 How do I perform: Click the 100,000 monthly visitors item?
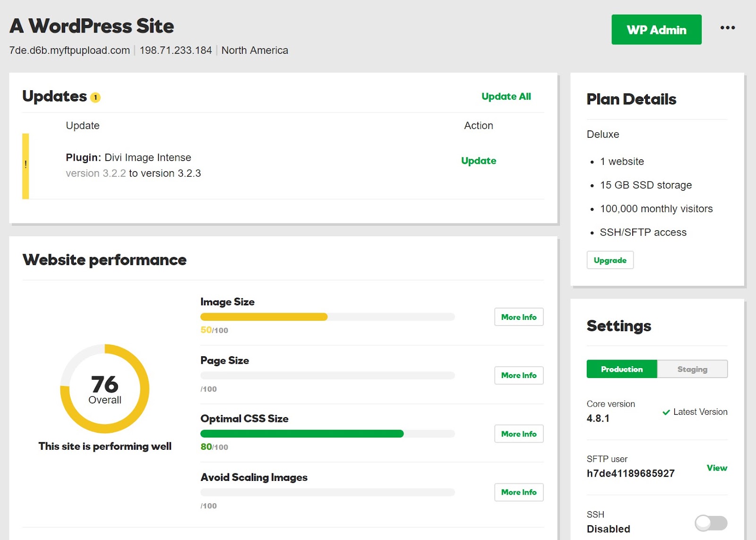(x=656, y=209)
